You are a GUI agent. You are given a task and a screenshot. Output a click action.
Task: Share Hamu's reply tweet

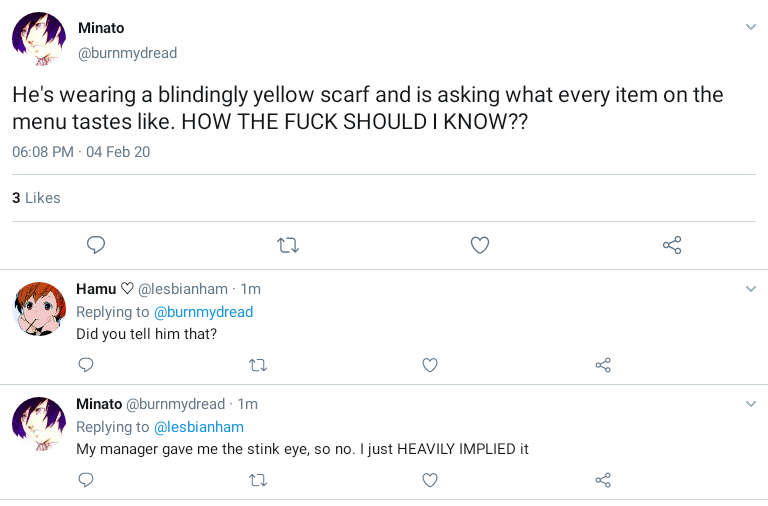coord(603,365)
